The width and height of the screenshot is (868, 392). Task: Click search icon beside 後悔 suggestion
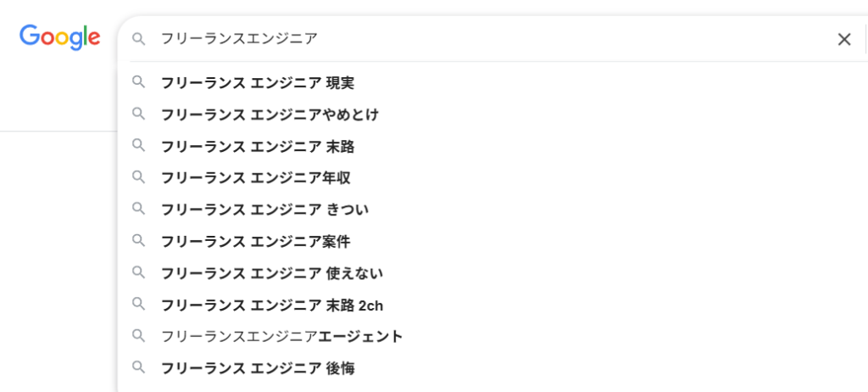tap(139, 367)
